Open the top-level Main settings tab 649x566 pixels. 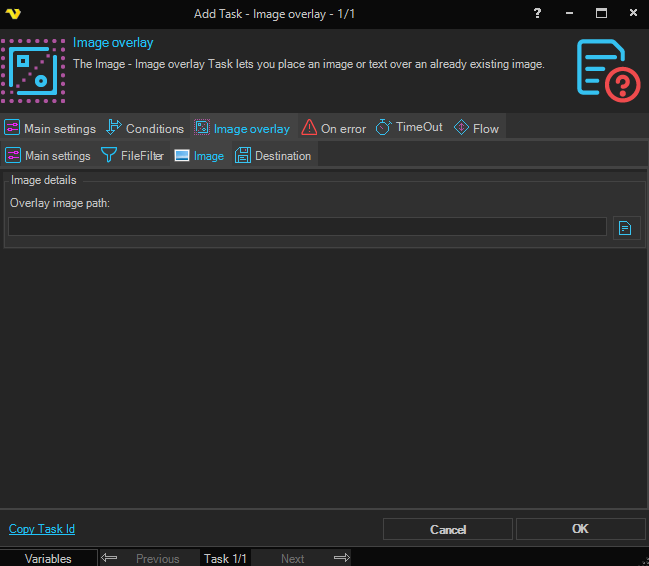click(50, 128)
